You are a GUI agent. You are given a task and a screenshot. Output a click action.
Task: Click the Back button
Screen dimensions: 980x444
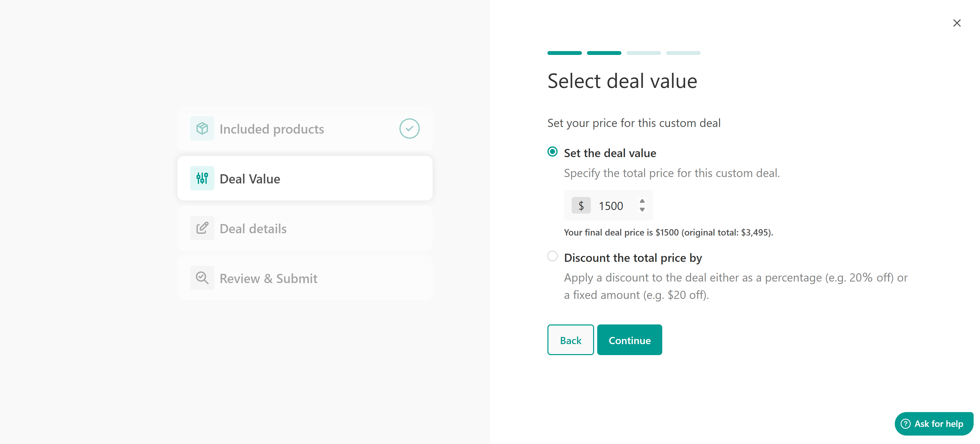click(570, 340)
